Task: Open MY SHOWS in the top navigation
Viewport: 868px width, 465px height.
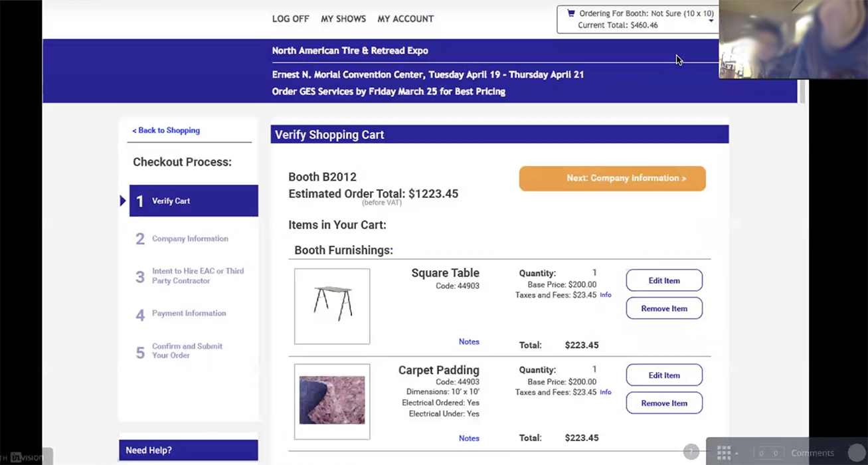Action: (x=343, y=19)
